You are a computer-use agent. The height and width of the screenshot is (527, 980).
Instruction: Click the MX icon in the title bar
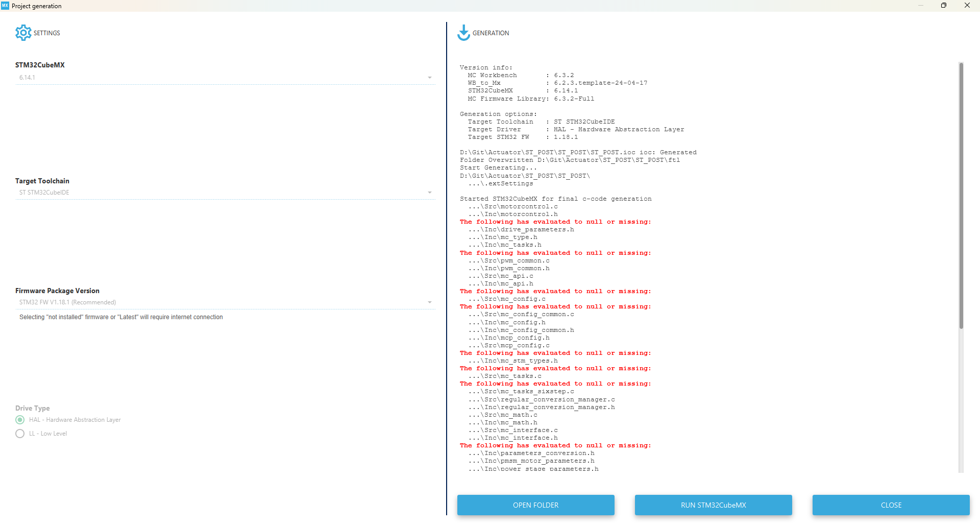click(x=6, y=6)
